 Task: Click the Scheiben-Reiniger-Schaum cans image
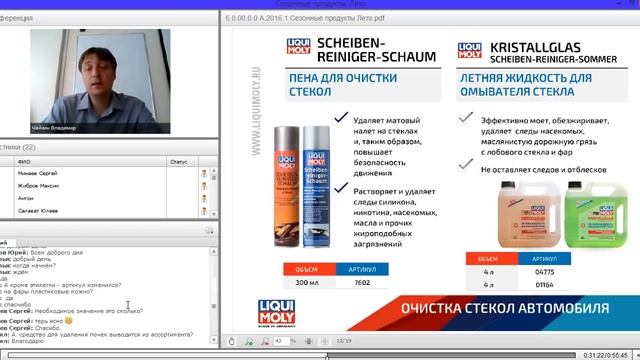tap(302, 187)
